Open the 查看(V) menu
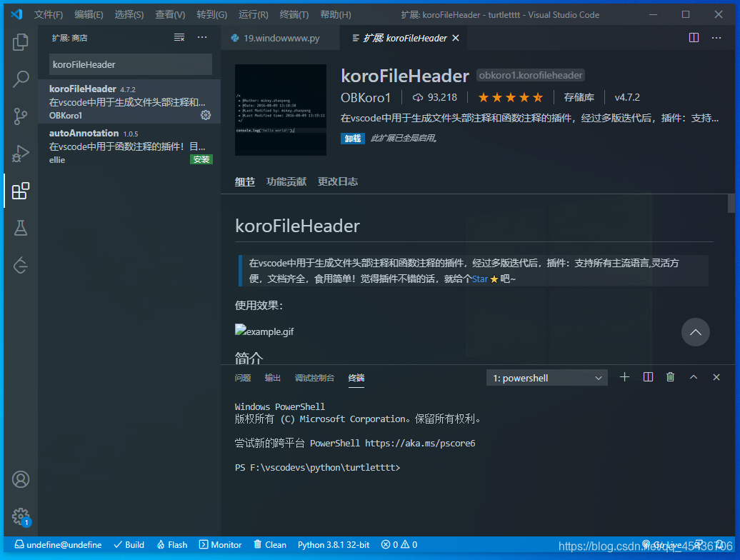Image resolution: width=740 pixels, height=560 pixels. pos(170,14)
